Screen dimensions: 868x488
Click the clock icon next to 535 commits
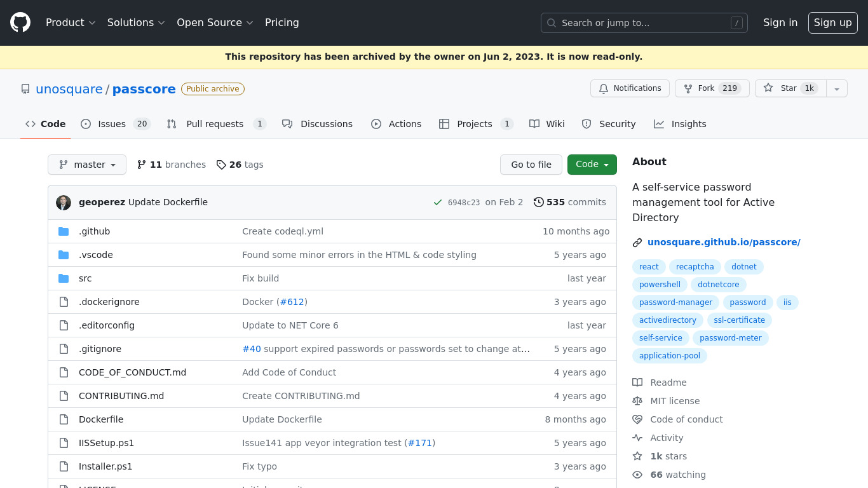539,202
